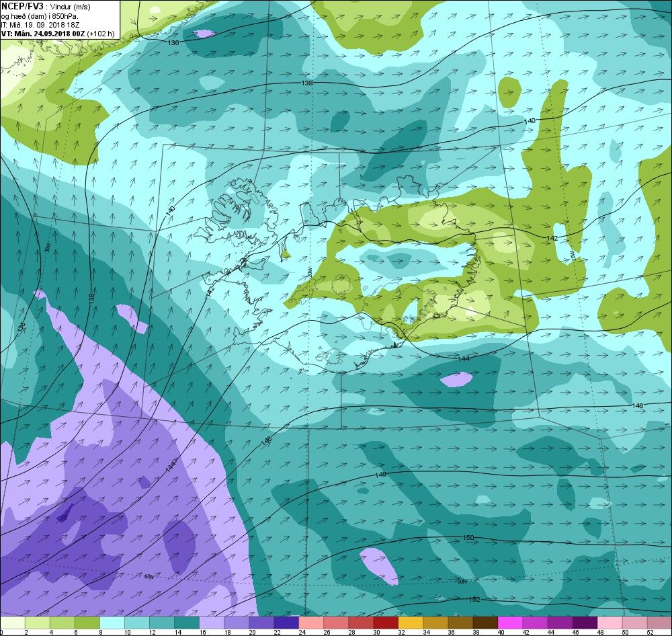672x636 pixels.
Task: Select the 40–42 m/s bright magenta legend swatch
Action: click(x=510, y=623)
